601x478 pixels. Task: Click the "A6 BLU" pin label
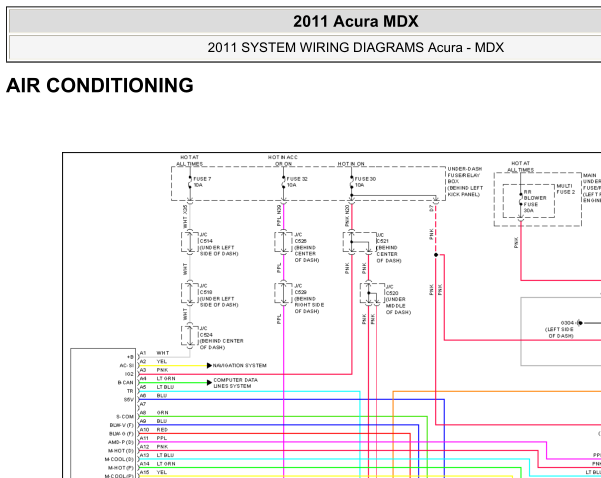[153, 396]
